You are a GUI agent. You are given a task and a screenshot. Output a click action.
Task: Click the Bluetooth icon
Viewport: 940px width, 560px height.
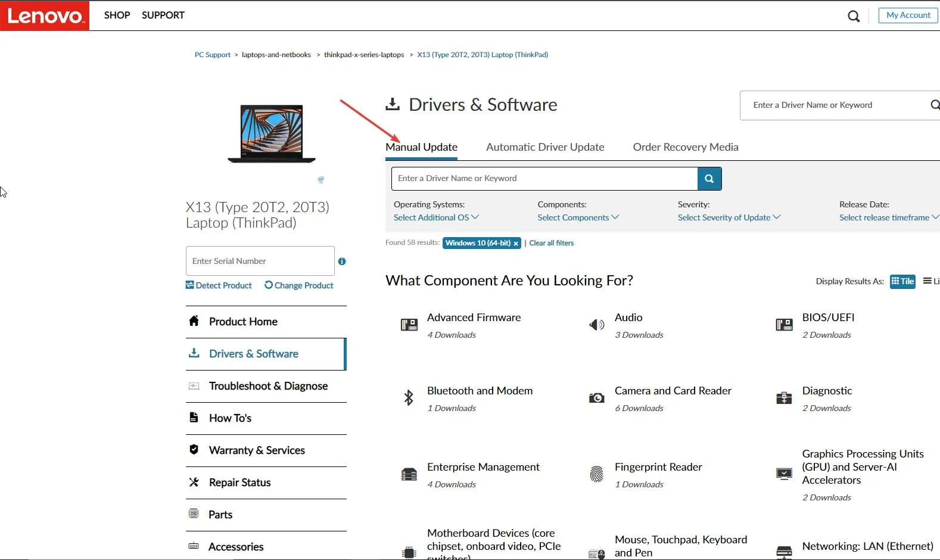409,397
